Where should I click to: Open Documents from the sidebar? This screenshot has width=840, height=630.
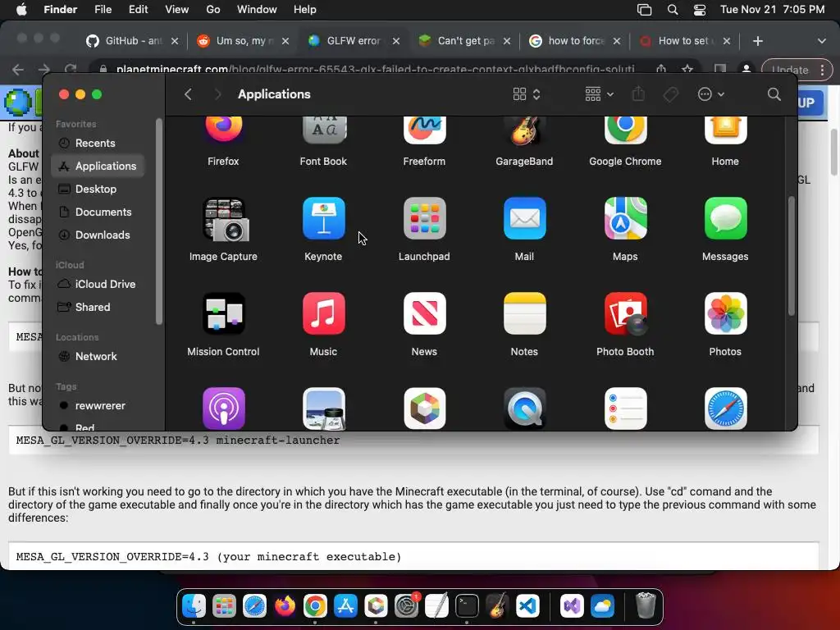(x=98, y=212)
